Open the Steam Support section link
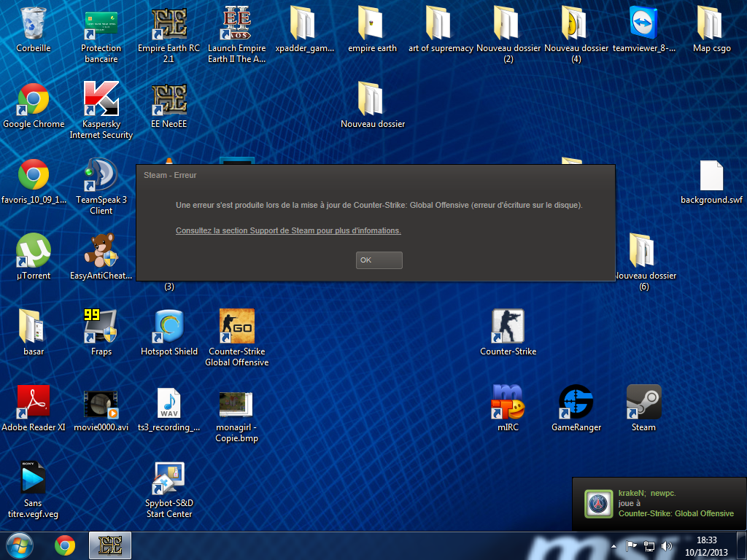The image size is (747, 560). tap(288, 230)
